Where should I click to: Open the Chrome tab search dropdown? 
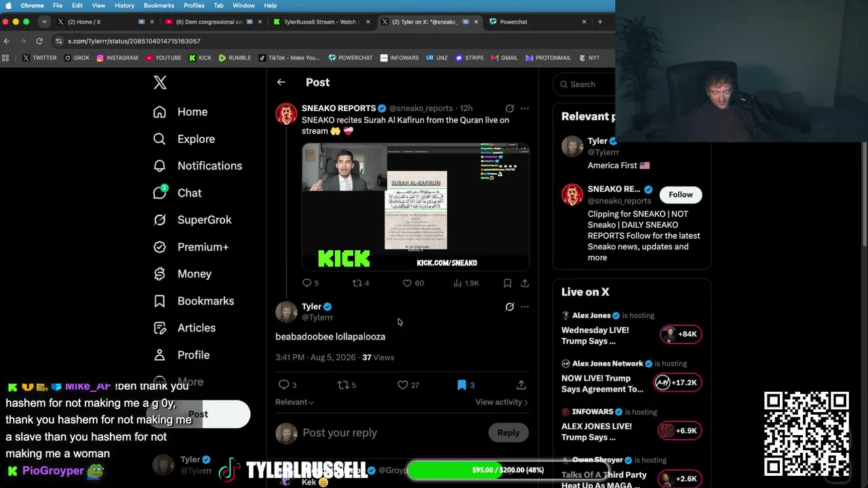pos(44,22)
